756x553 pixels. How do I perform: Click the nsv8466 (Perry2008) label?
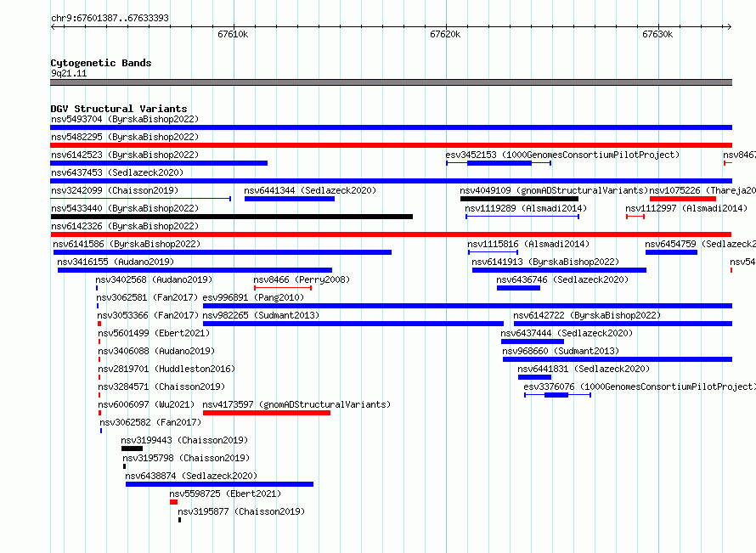click(302, 279)
